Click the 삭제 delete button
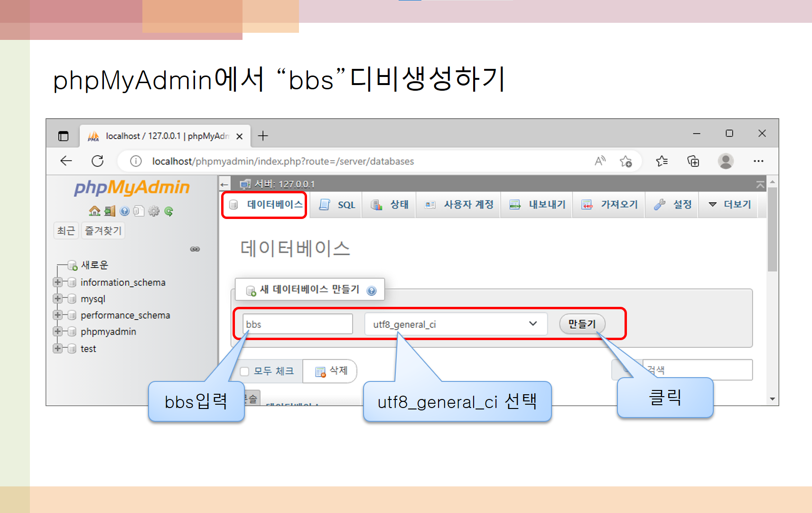This screenshot has height=513, width=812. [331, 371]
